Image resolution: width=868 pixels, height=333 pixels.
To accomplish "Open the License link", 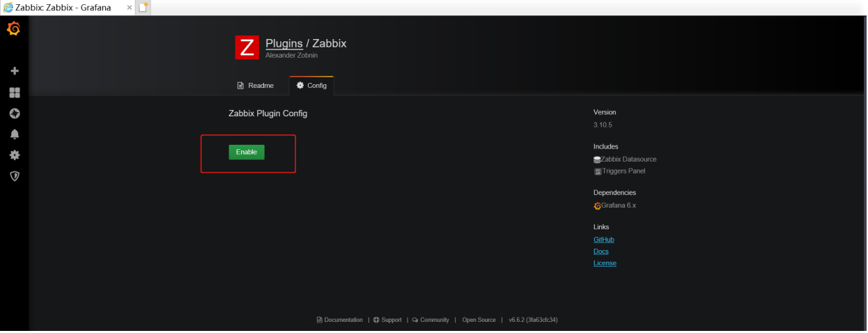I will click(x=605, y=263).
